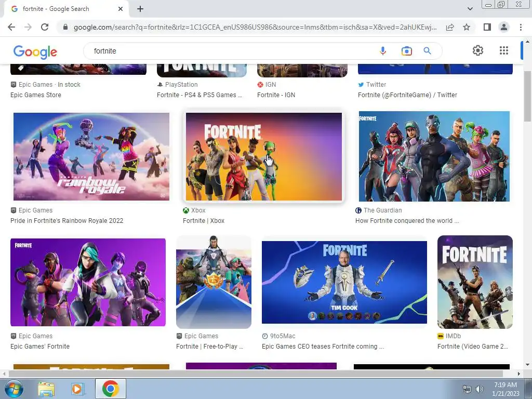532x399 pixels.
Task: Open the Chrome three-dot menu
Action: tap(521, 27)
